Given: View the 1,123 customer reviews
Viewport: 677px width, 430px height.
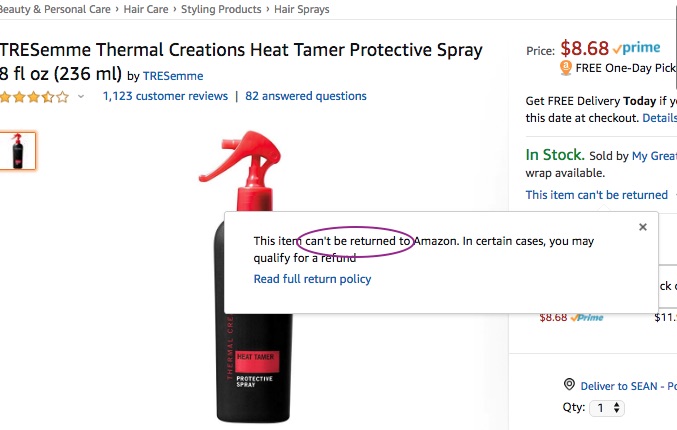Looking at the screenshot, I should point(164,97).
